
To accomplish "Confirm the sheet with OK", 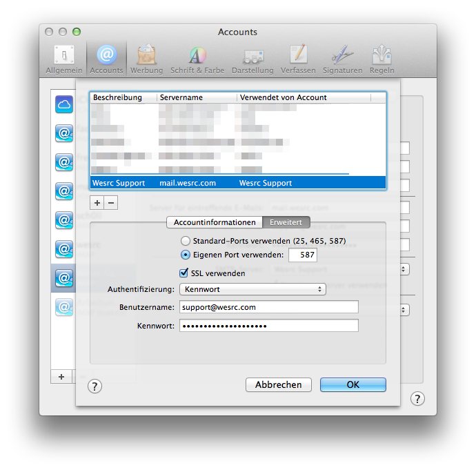I will pos(353,384).
